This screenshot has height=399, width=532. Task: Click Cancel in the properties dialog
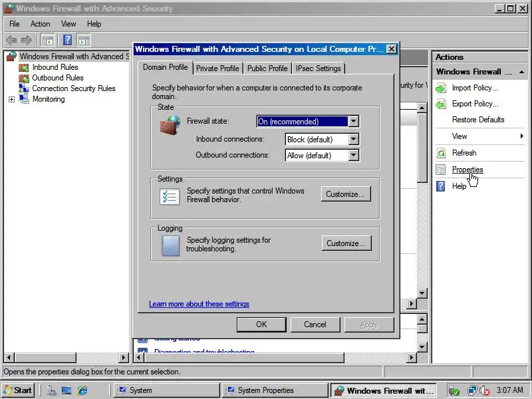[x=315, y=325]
